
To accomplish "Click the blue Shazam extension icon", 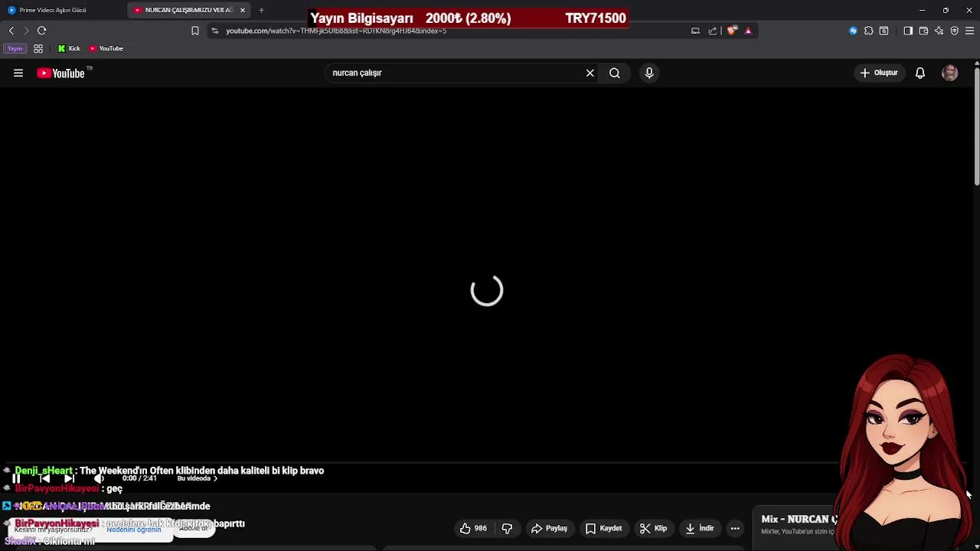I will [x=853, y=31].
